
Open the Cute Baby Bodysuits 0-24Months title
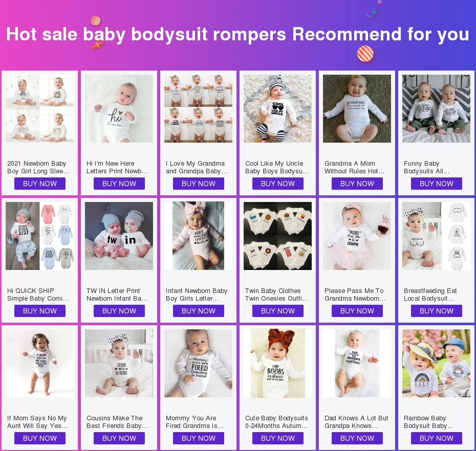tap(276, 422)
